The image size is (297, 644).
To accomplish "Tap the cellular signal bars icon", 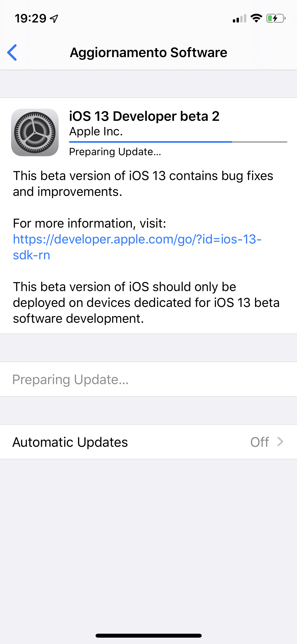I will tap(239, 19).
